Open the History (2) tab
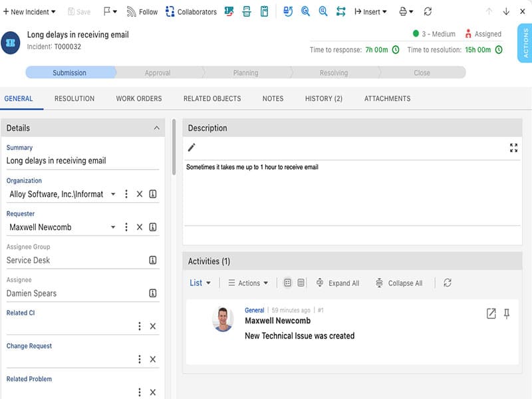 pyautogui.click(x=324, y=98)
